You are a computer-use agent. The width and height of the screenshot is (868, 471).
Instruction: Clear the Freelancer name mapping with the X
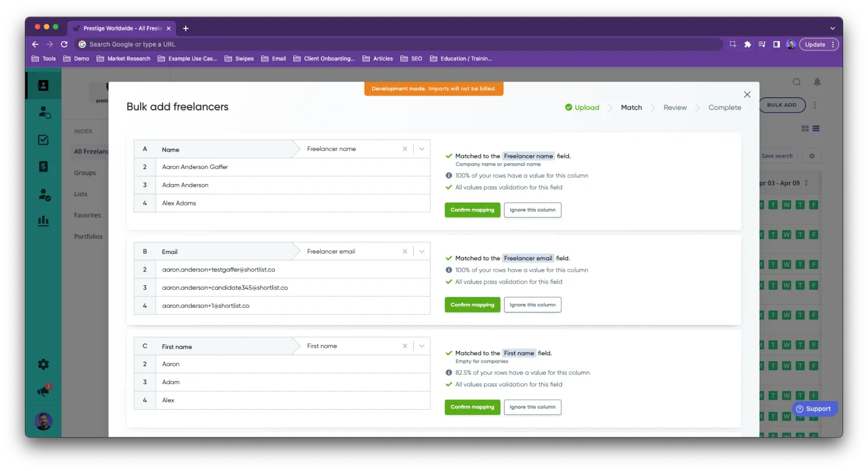pyautogui.click(x=404, y=149)
